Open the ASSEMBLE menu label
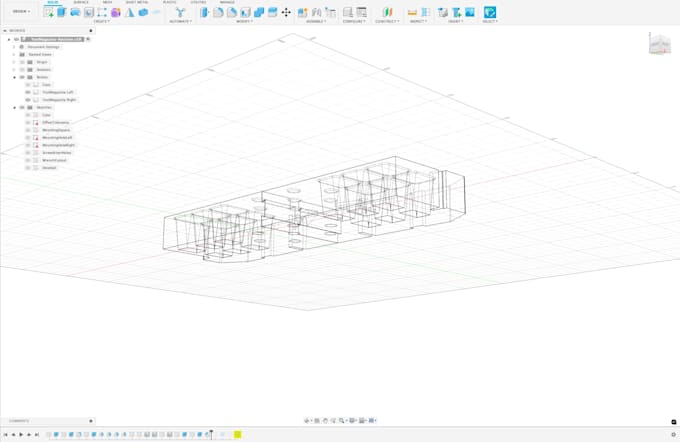 coord(317,21)
